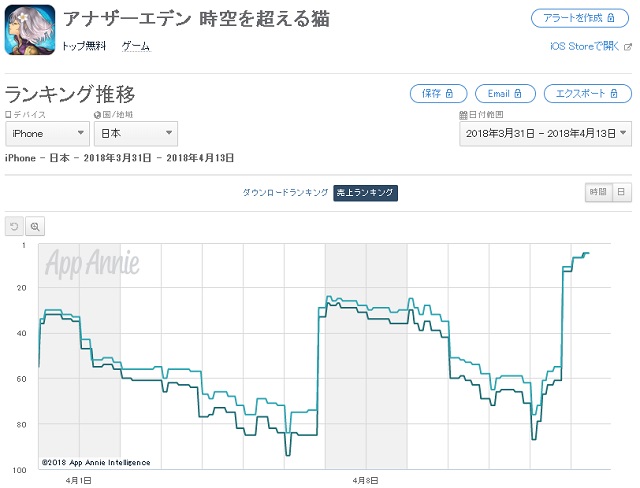Click the lock icon in 保存 button
The width and height of the screenshot is (640, 488).
pos(449,93)
